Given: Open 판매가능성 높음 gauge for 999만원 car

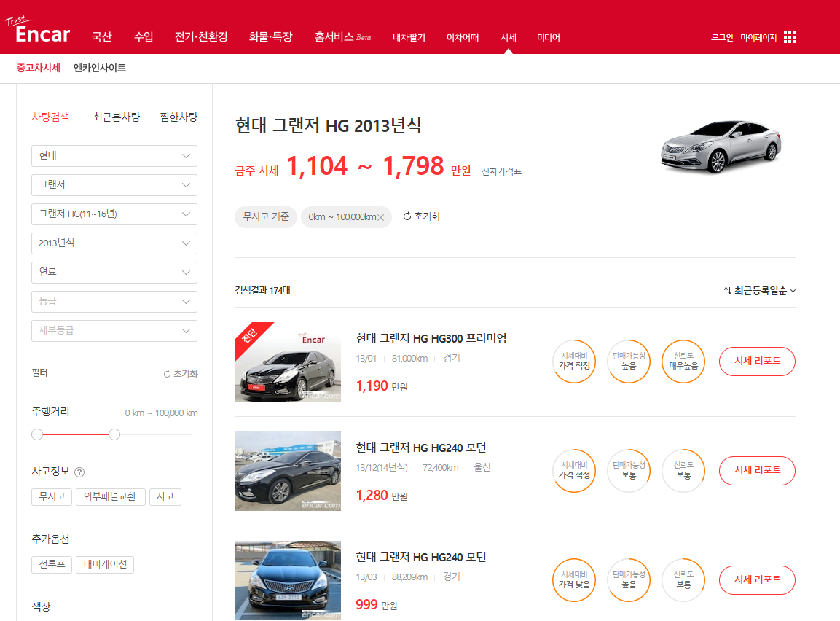Looking at the screenshot, I should (629, 579).
